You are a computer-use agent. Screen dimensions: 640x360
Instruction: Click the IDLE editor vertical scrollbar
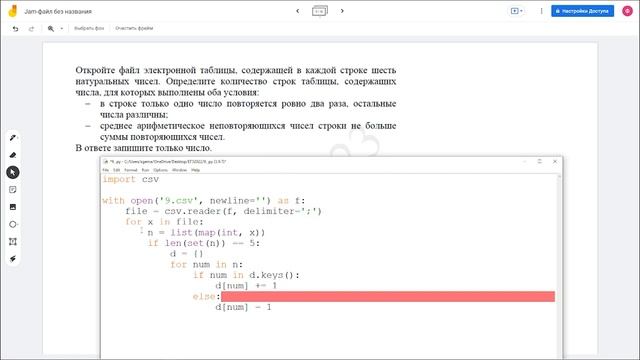point(559,266)
